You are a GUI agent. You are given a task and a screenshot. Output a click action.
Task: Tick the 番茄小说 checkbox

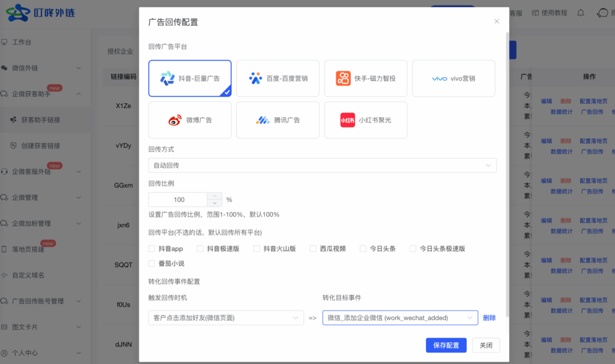152,263
